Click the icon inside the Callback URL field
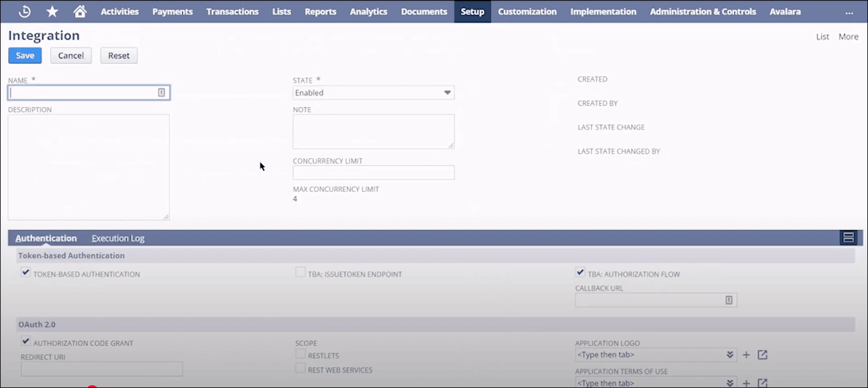 (x=729, y=300)
